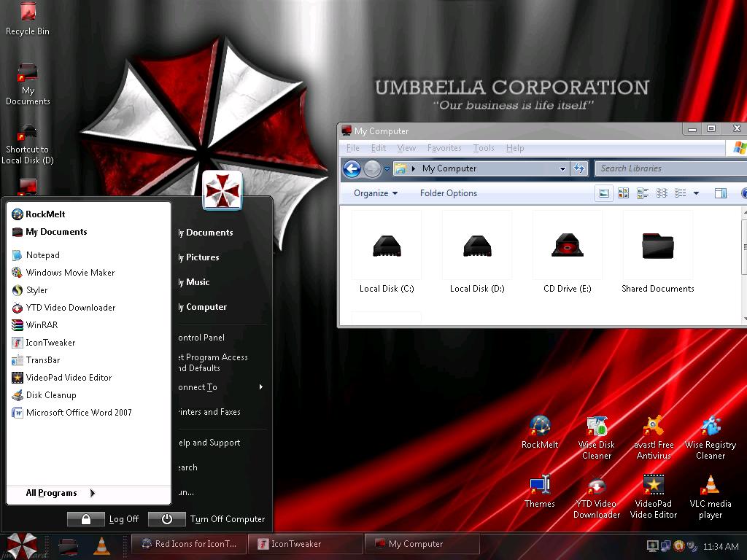Expand the Organize dropdown
Screen dimensions: 747x560
[376, 193]
